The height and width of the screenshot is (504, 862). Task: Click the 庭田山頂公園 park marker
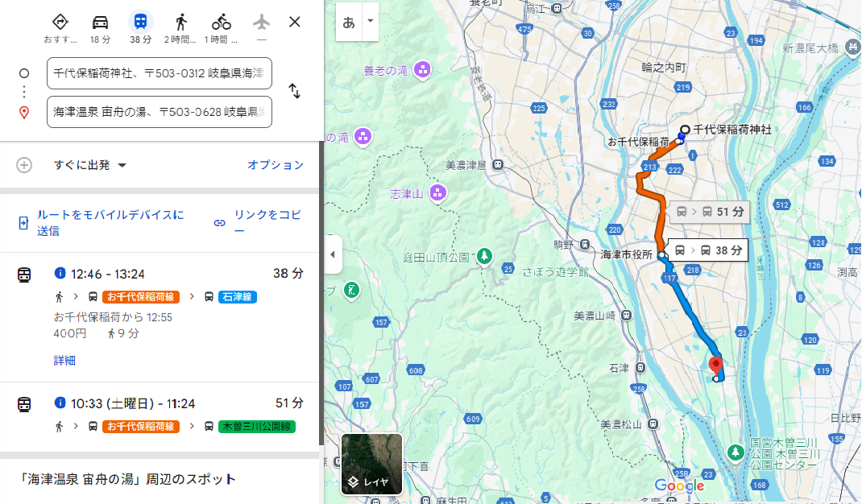click(484, 255)
